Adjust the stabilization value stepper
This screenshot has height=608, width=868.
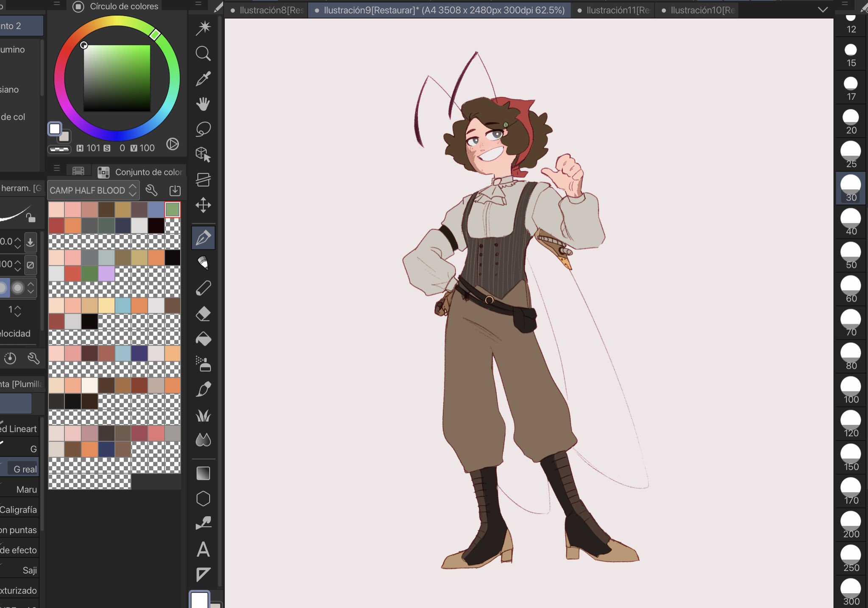pyautogui.click(x=18, y=311)
